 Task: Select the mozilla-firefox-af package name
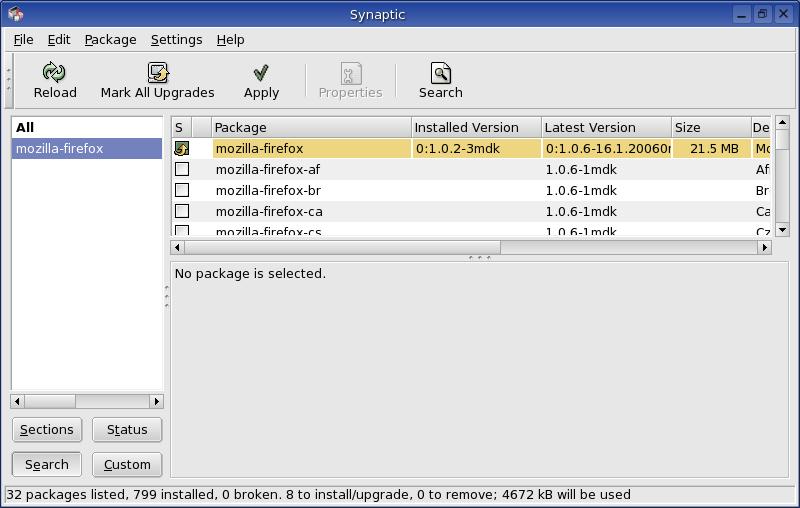click(268, 169)
